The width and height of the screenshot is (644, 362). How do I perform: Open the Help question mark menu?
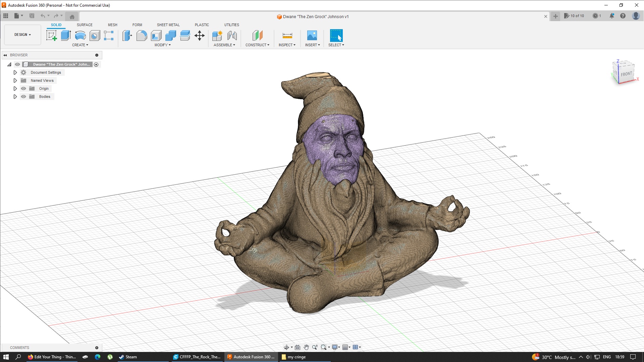(x=623, y=16)
